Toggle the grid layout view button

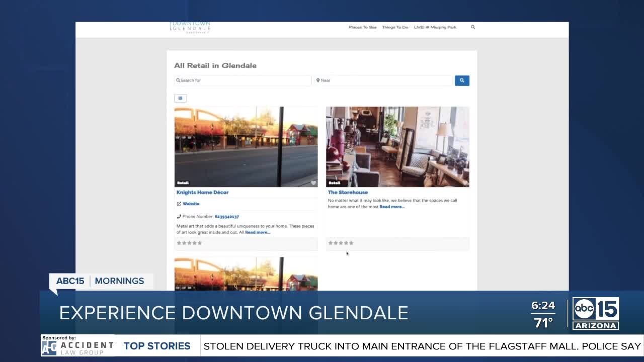tap(180, 98)
